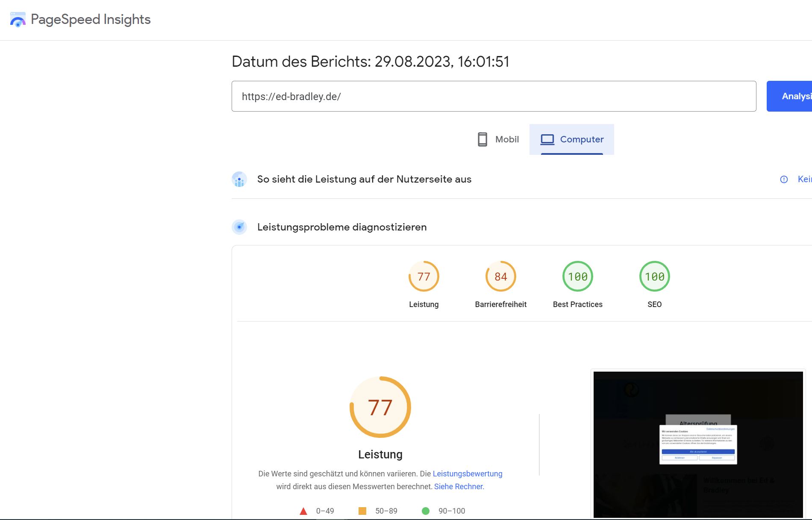Image resolution: width=812 pixels, height=520 pixels.
Task: Click the mobile phone icon
Action: tap(482, 139)
